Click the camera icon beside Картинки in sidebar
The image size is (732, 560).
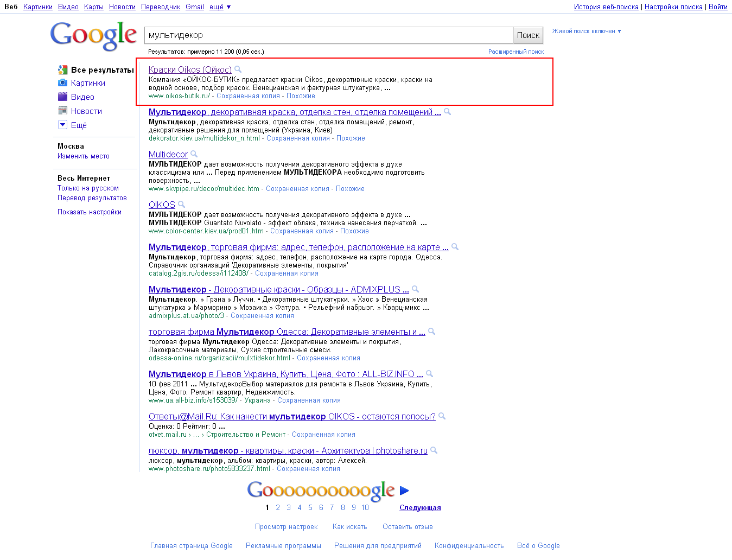coord(62,83)
